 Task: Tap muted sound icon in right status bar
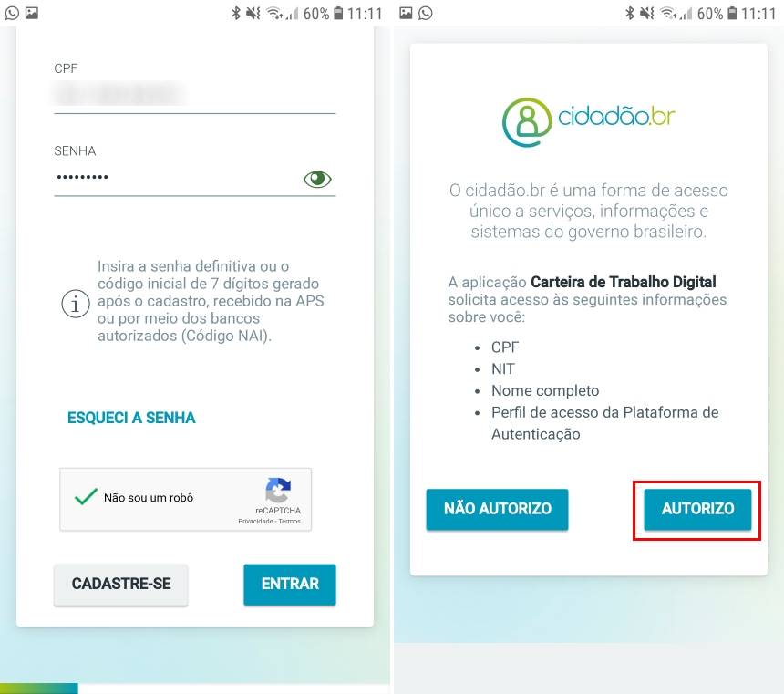pos(647,13)
